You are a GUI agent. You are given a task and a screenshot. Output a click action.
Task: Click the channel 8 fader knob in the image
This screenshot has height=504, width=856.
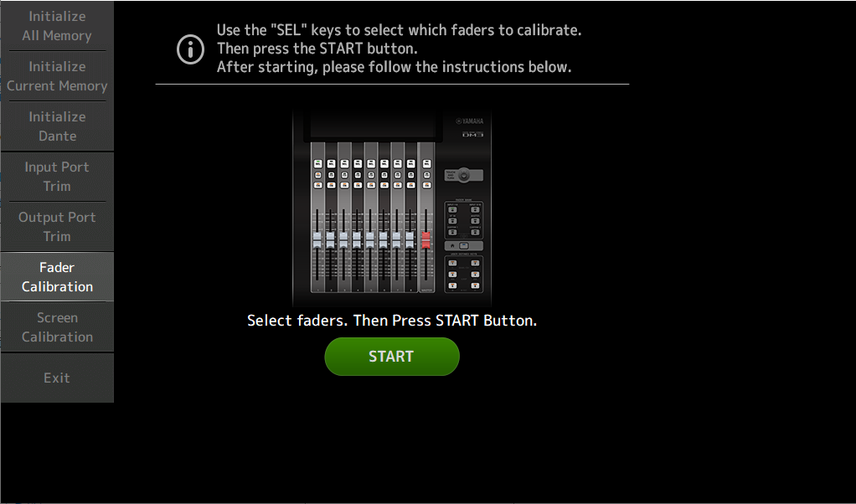[410, 240]
